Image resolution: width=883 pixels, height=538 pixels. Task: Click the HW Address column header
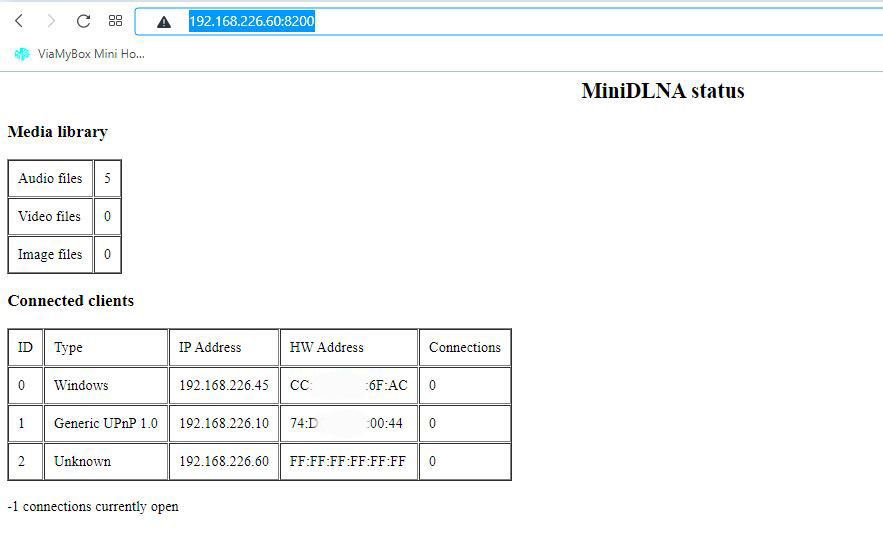[x=349, y=348]
